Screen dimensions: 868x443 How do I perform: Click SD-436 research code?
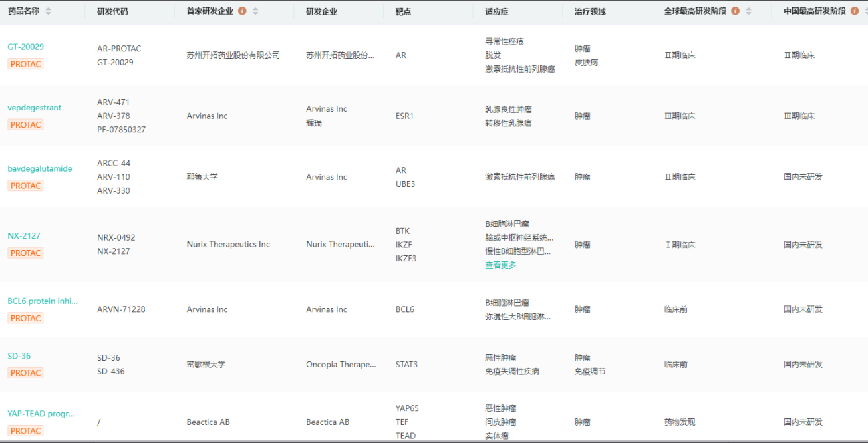(111, 372)
